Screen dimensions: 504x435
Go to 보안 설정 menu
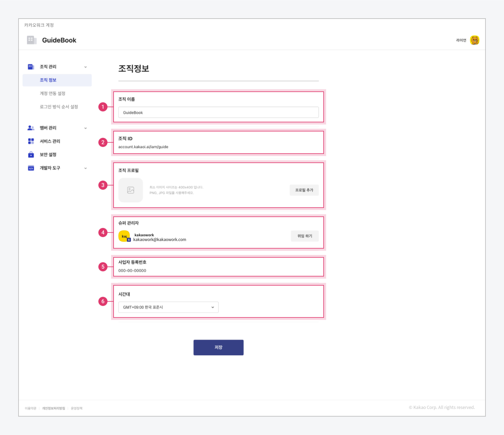tap(48, 155)
